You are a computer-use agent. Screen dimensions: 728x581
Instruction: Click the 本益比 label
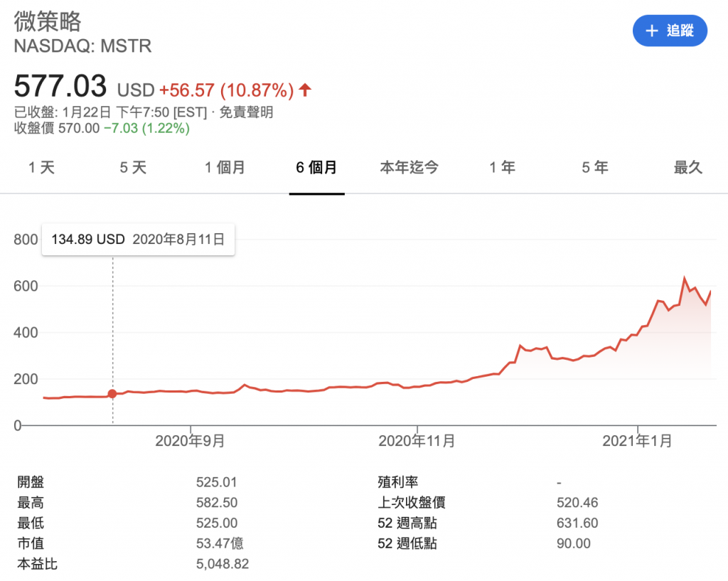37,564
